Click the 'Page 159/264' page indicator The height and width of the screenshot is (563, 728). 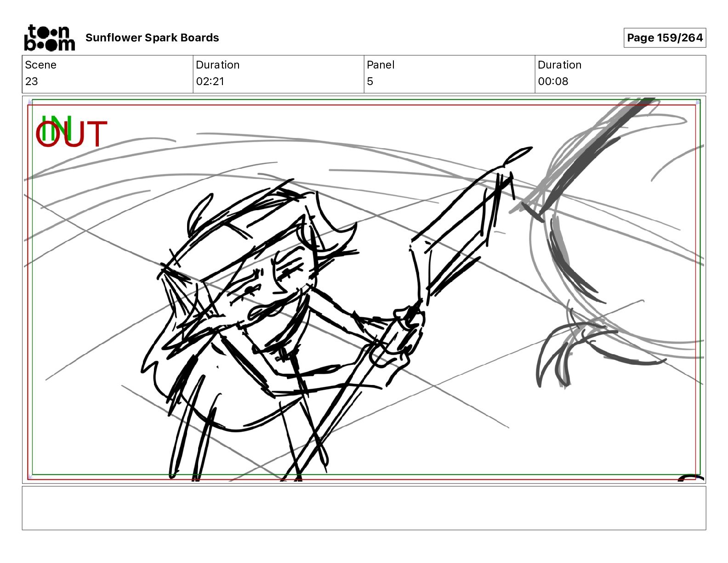coord(665,38)
